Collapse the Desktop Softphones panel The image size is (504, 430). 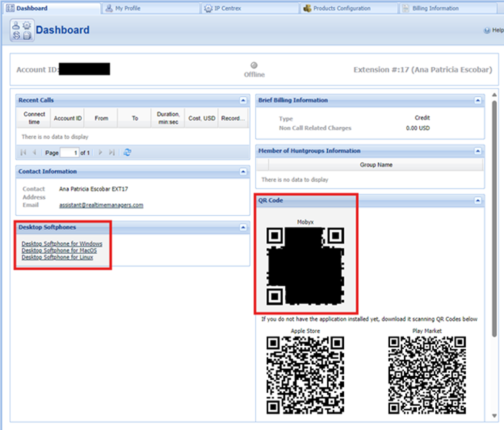243,228
